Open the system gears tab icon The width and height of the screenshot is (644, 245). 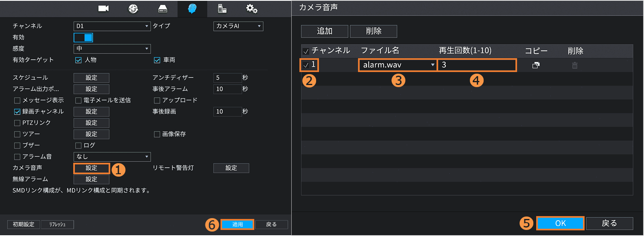[251, 9]
